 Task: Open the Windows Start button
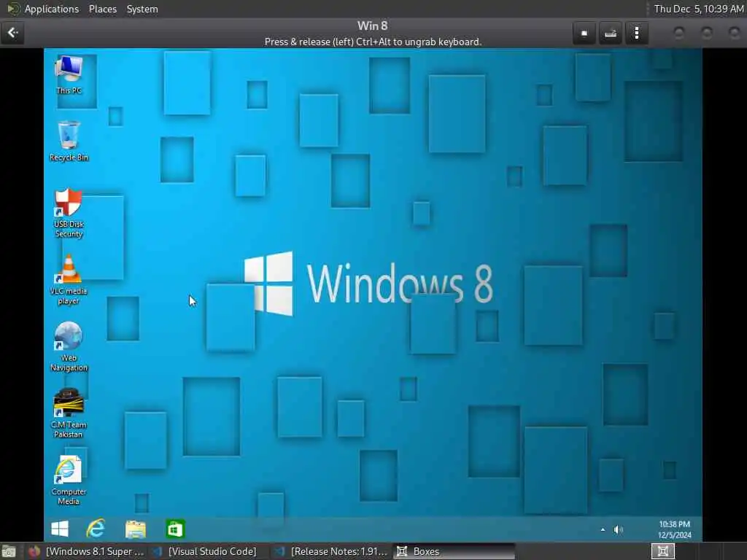pos(60,529)
